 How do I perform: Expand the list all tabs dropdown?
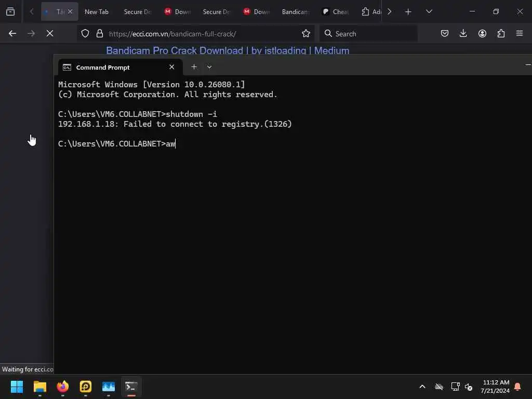point(429,11)
